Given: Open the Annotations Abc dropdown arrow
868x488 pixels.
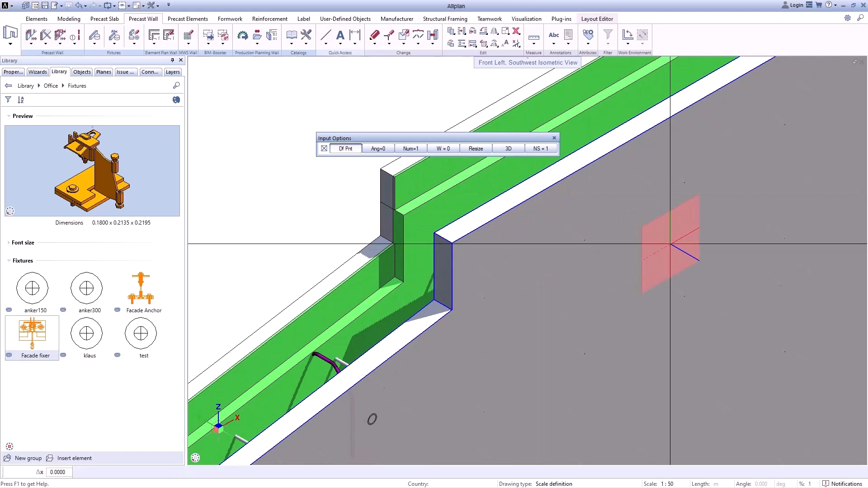Looking at the screenshot, I should (x=554, y=44).
